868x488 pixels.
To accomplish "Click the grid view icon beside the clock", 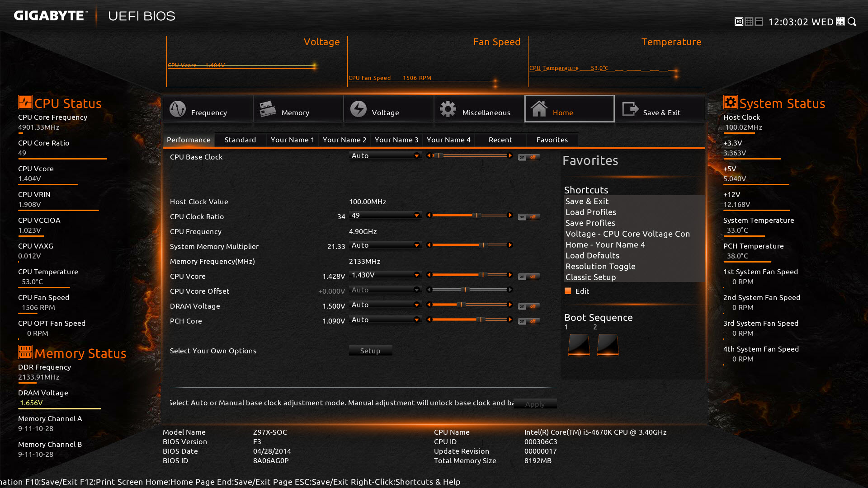I will click(x=749, y=22).
